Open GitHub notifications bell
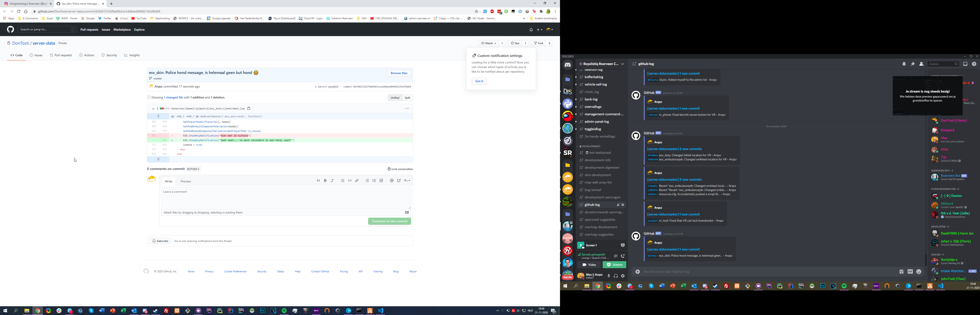The height and width of the screenshot is (315, 980). 531,30
